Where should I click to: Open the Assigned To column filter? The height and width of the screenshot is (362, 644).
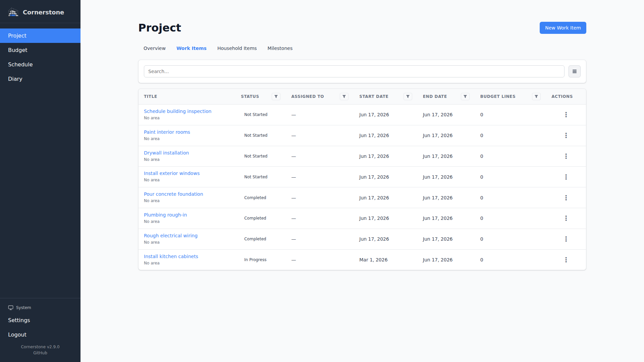point(344,97)
